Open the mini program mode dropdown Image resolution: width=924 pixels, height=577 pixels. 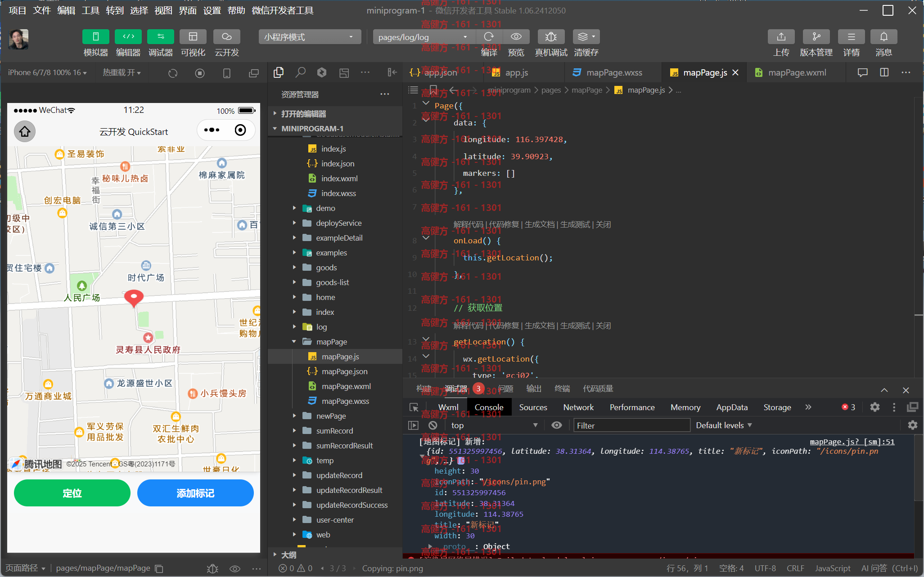click(x=310, y=37)
